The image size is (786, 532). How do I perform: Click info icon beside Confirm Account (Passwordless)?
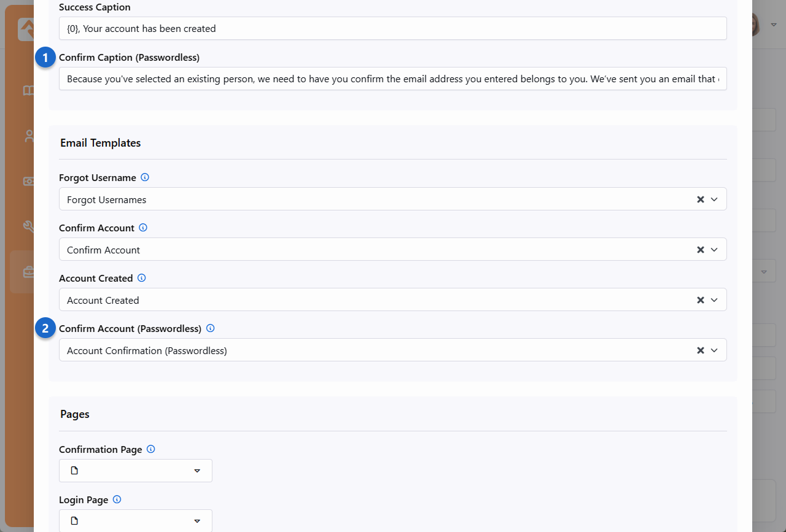pyautogui.click(x=211, y=328)
